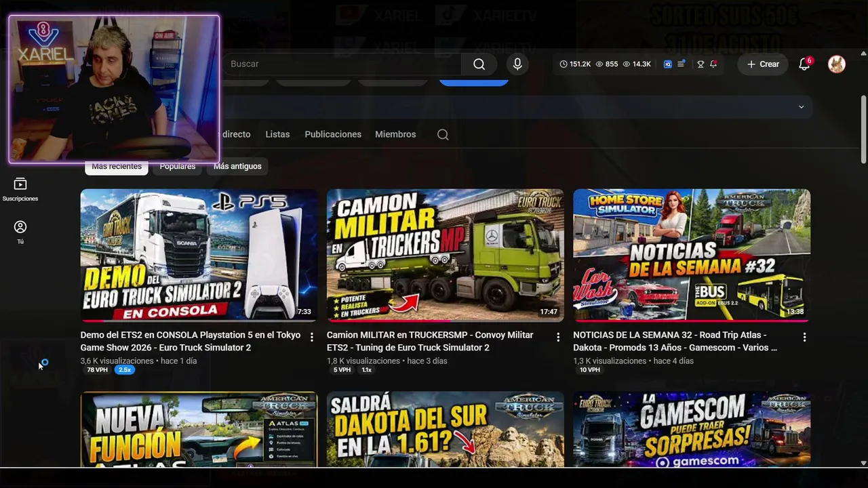Screen dimensions: 868x488
Task: Open the Dakota del Sur 1.61 thumbnail
Action: [x=445, y=430]
